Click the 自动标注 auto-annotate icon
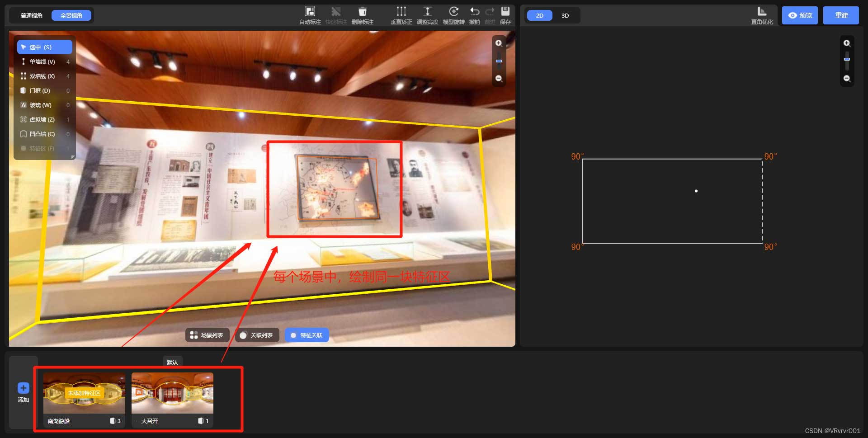The height and width of the screenshot is (438, 868). [x=310, y=12]
